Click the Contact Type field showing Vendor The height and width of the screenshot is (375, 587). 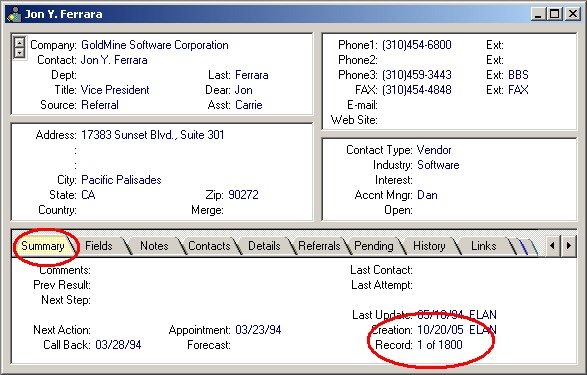[x=434, y=150]
